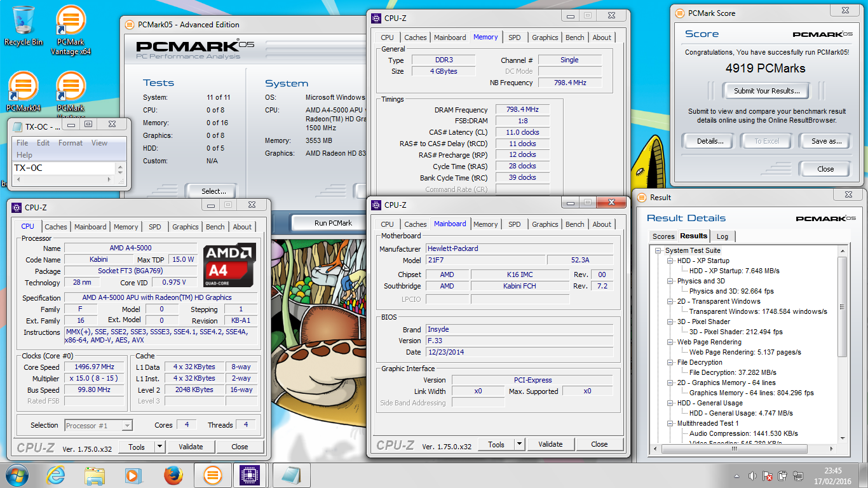This screenshot has width=868, height=488.
Task: Click the taskbar clock showing 23:45
Action: click(833, 476)
